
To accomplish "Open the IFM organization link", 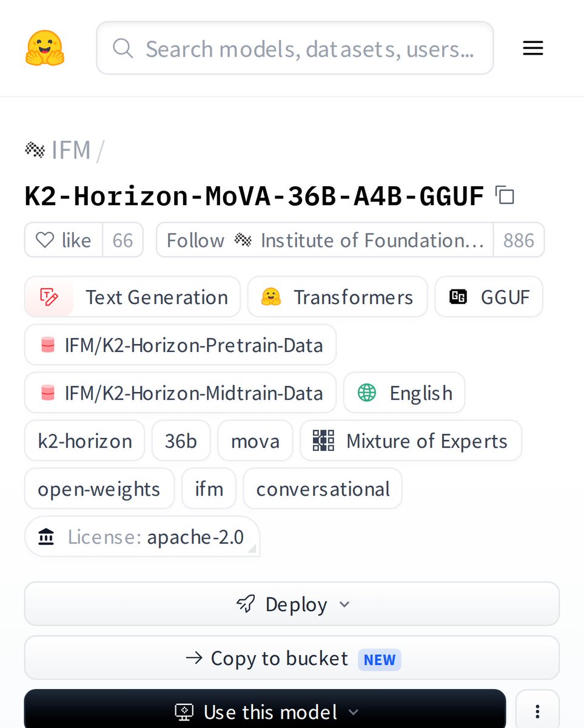I will pyautogui.click(x=71, y=150).
